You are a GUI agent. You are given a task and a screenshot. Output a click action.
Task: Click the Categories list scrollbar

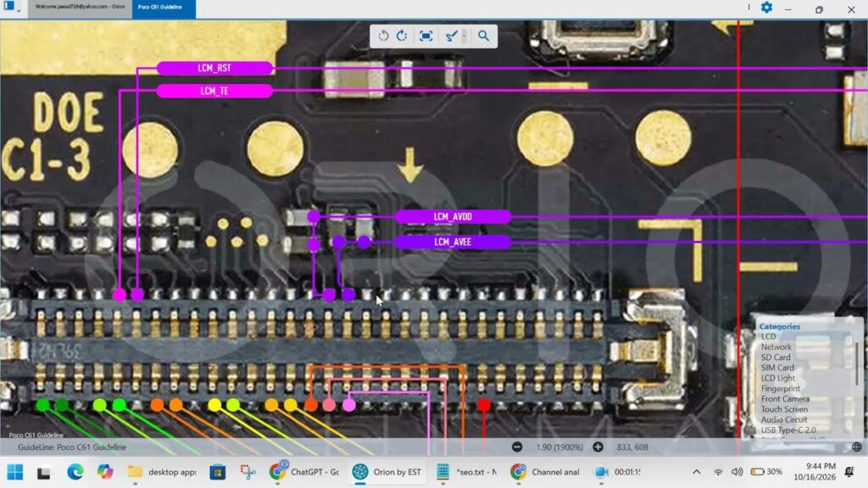coord(857,365)
